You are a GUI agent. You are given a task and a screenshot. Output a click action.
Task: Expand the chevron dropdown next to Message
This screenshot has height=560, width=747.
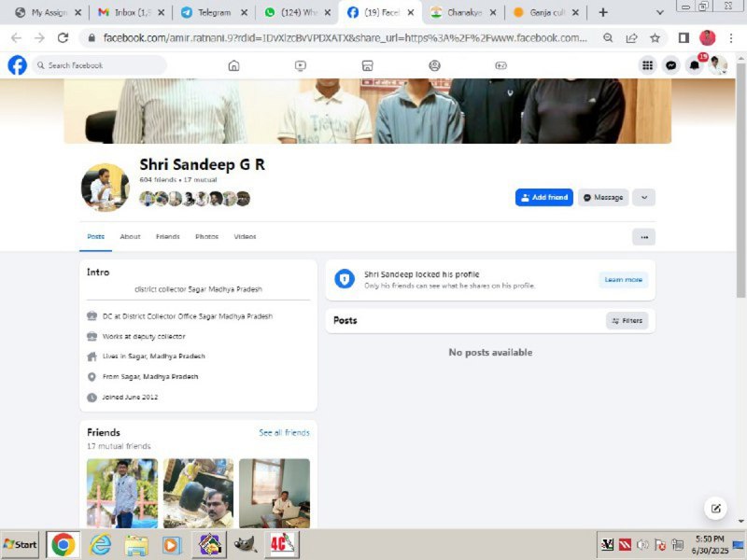pyautogui.click(x=643, y=198)
